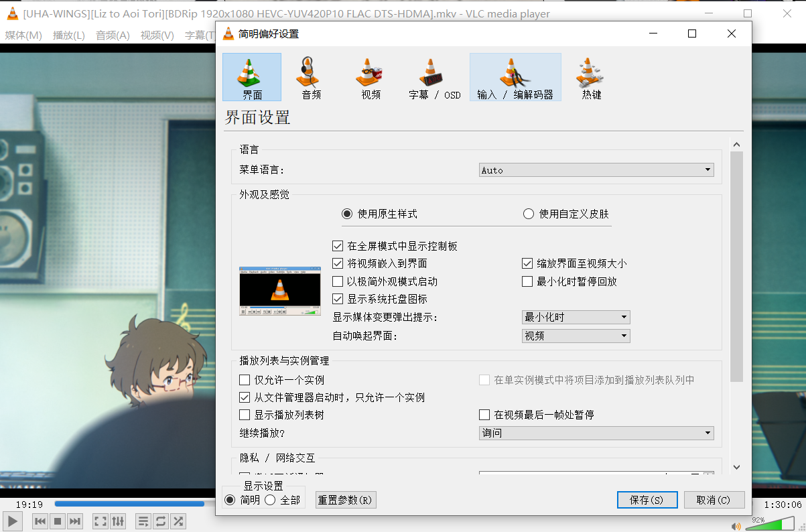Toggle 缩放界面至视频大小 checkbox

click(x=527, y=263)
